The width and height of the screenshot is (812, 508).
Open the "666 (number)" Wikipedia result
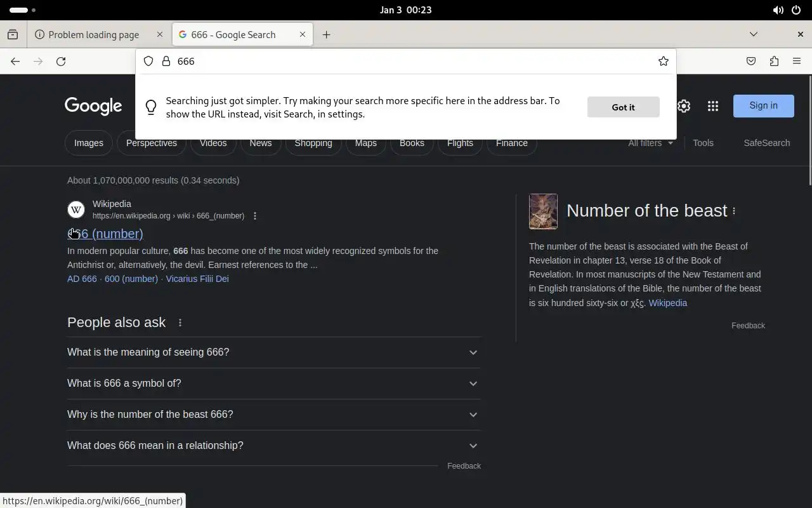pos(105,234)
